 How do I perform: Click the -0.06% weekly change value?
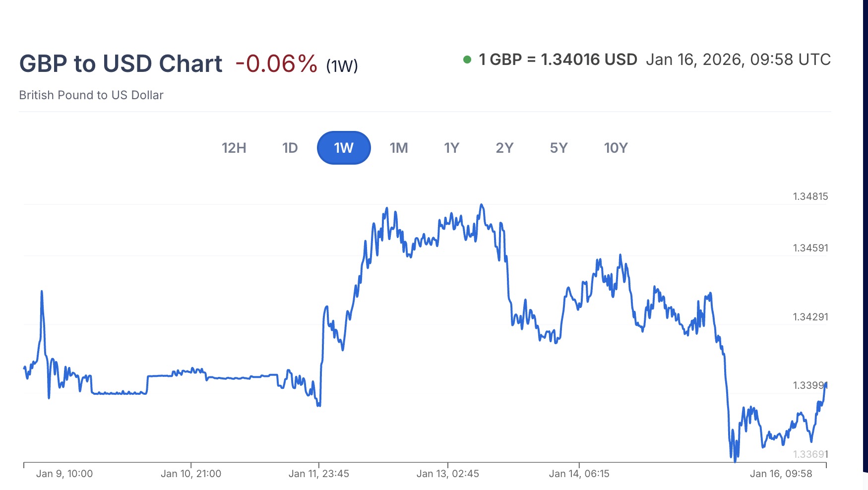pos(276,64)
